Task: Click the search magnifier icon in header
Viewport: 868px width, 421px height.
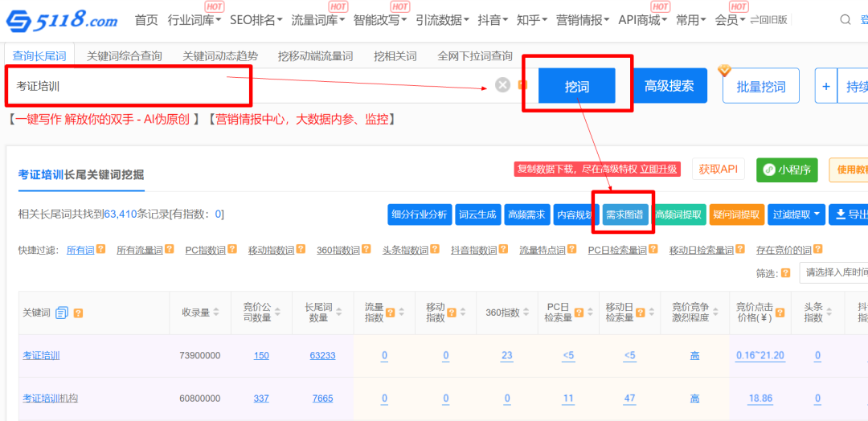Action: point(845,20)
